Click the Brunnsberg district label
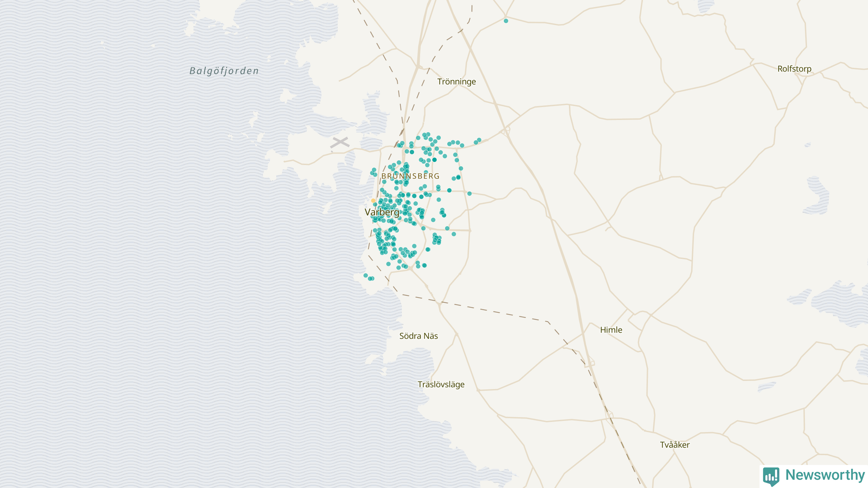This screenshot has width=868, height=488. tap(410, 176)
